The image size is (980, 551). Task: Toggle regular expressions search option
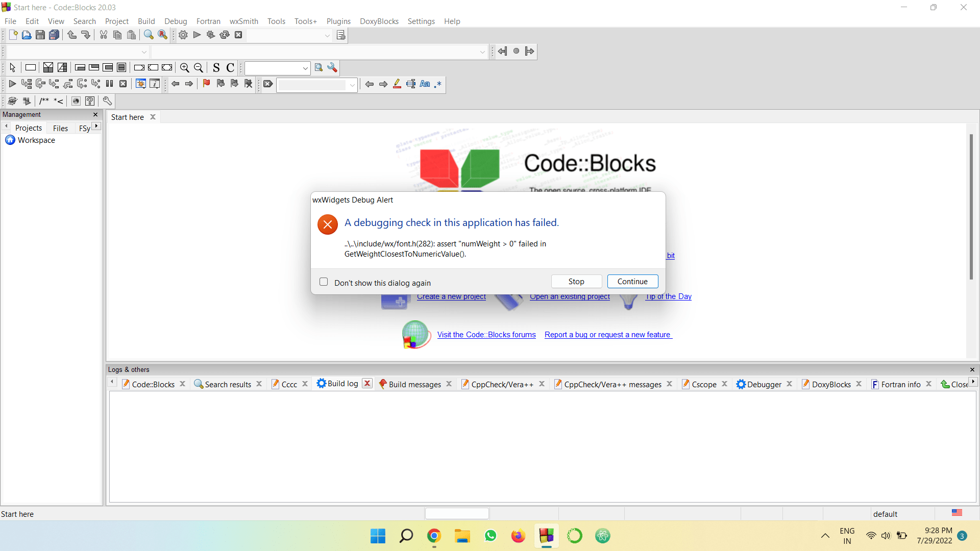point(438,84)
